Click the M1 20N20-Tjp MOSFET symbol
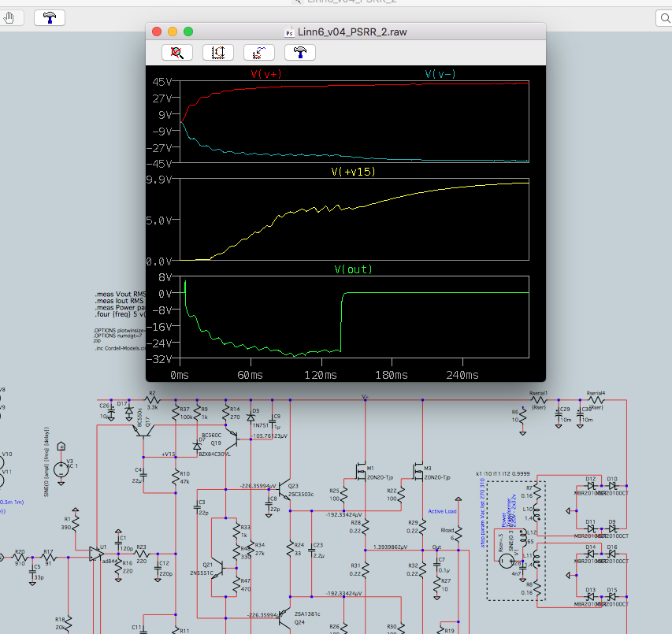The height and width of the screenshot is (634, 672). tap(362, 471)
